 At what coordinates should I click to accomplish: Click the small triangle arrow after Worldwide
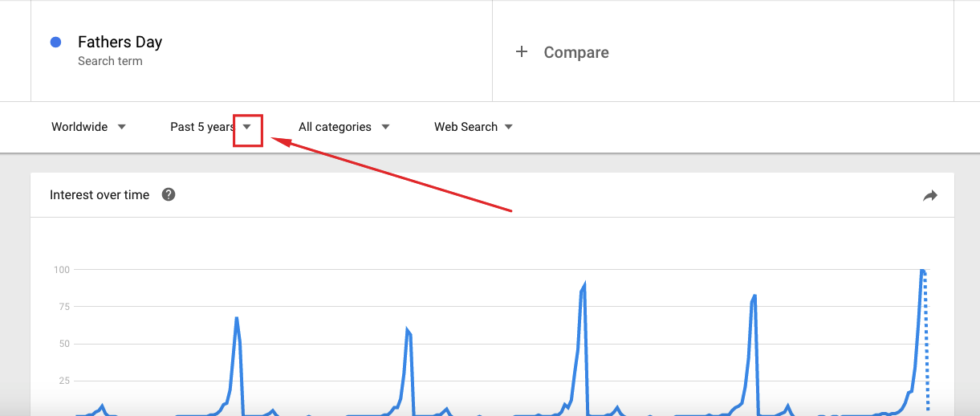pos(121,127)
